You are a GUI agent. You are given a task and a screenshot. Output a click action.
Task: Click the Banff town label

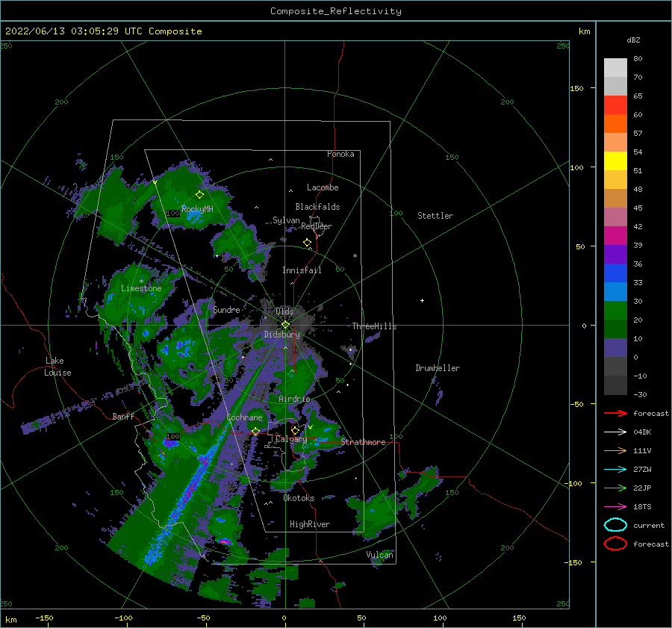(x=123, y=416)
